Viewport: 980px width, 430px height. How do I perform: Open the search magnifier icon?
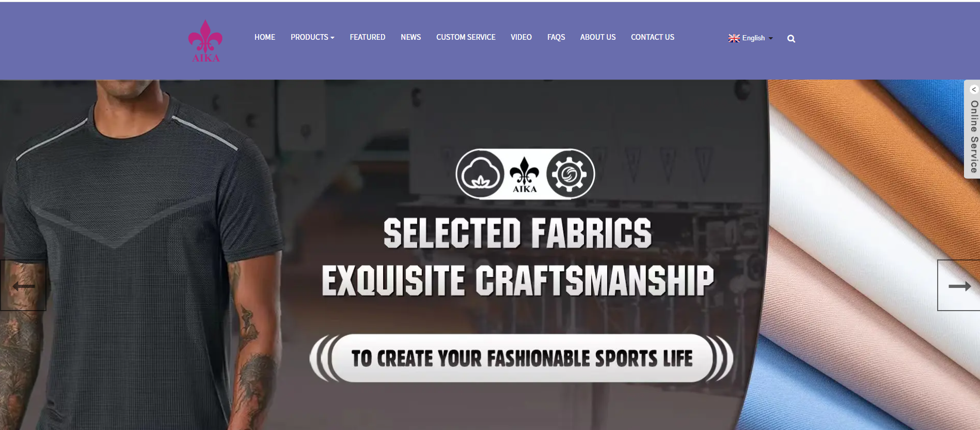(x=791, y=39)
